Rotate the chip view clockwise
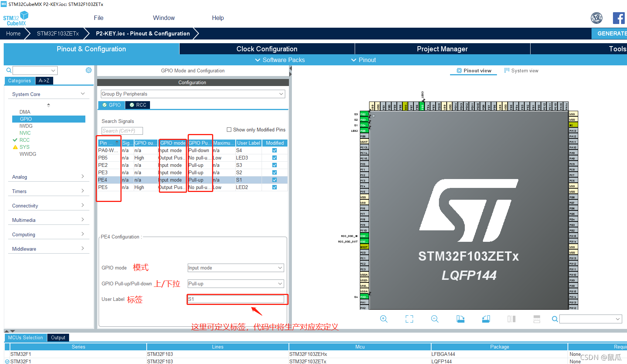The width and height of the screenshot is (627, 364). tap(460, 319)
